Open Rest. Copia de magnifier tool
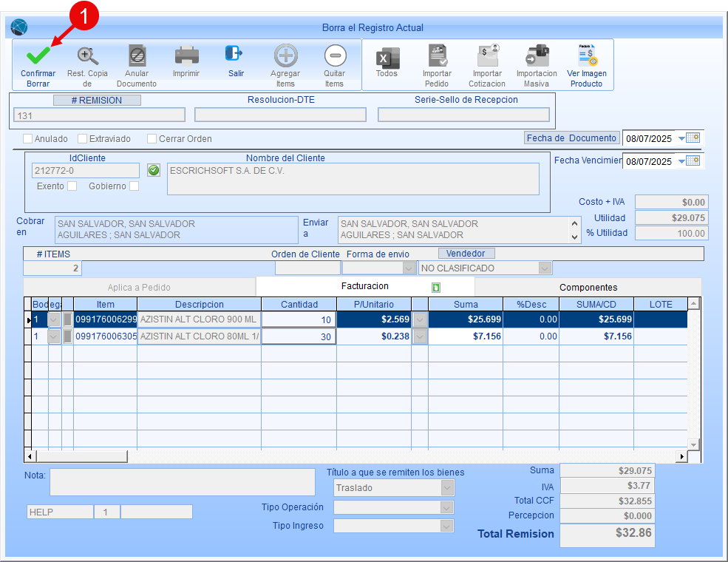The height and width of the screenshot is (562, 728). pyautogui.click(x=87, y=56)
